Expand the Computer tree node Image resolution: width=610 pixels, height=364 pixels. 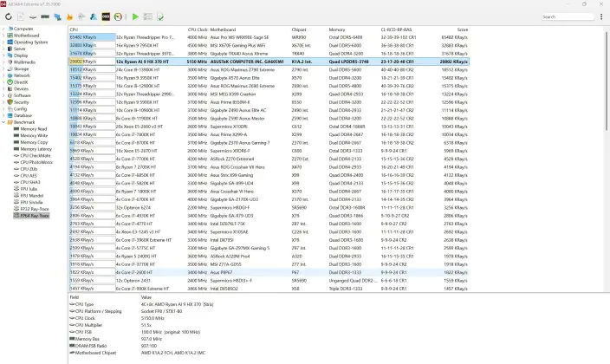3,29
